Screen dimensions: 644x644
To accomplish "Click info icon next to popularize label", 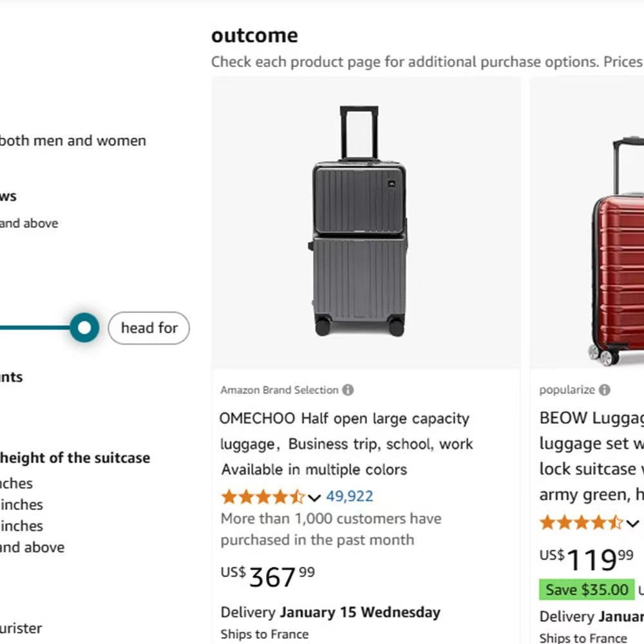I will (x=604, y=390).
